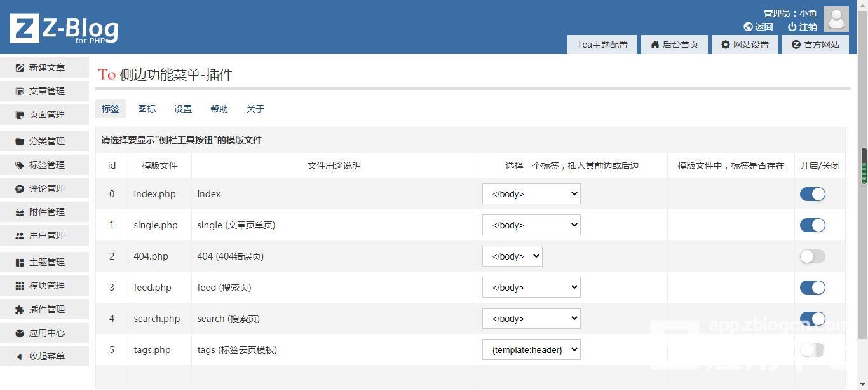This screenshot has height=390, width=868.
Task: Click the page management icon
Action: [x=20, y=115]
